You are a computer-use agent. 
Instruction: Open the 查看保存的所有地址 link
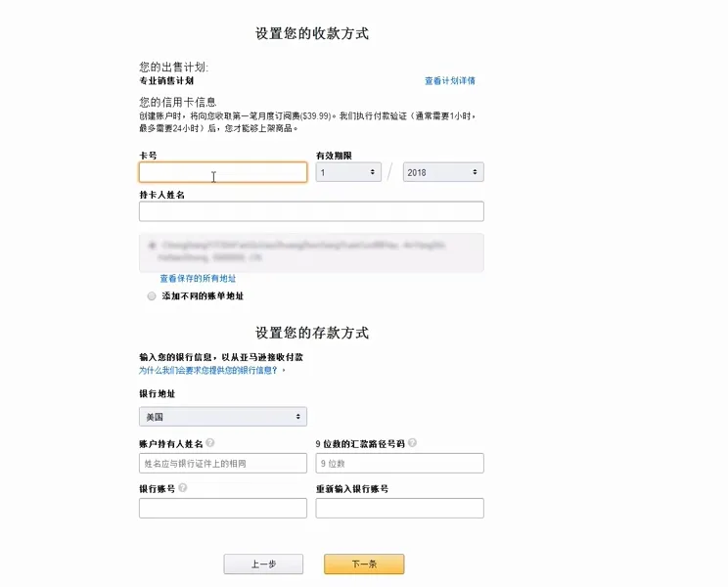click(x=198, y=279)
